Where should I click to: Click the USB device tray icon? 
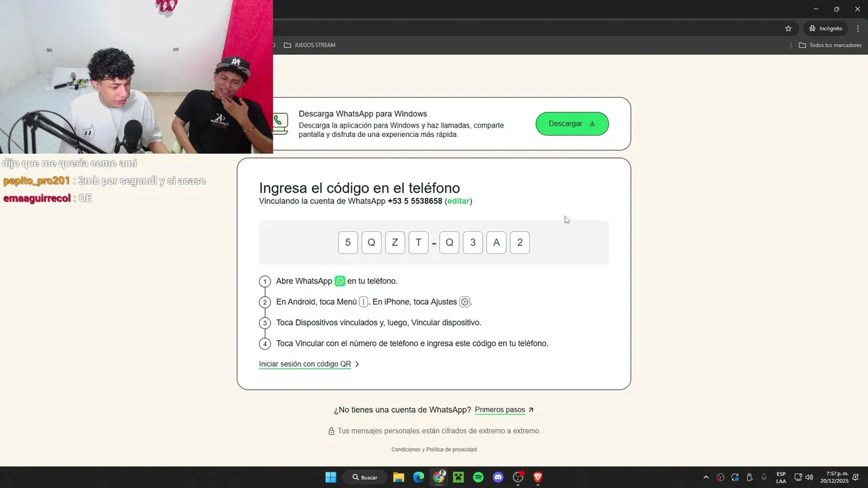tap(749, 477)
